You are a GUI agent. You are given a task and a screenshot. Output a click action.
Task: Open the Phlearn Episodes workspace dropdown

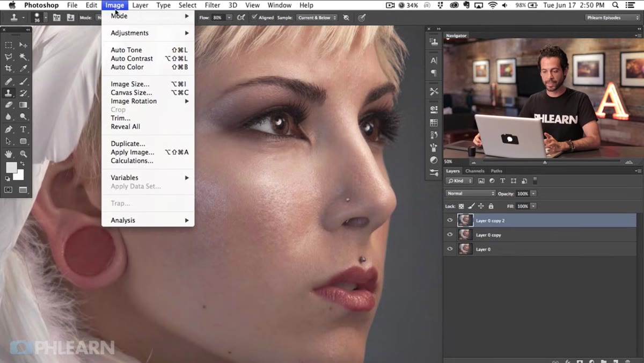point(612,18)
